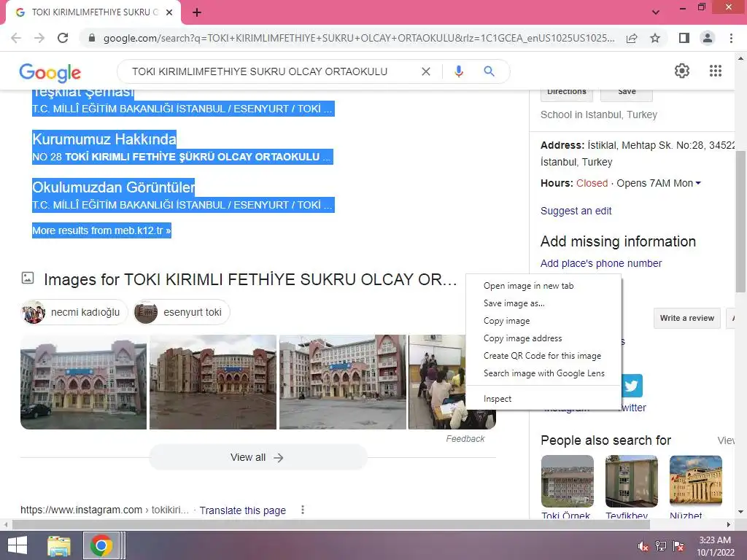
Task: Select esenyurt toki image chip
Action: pos(182,312)
